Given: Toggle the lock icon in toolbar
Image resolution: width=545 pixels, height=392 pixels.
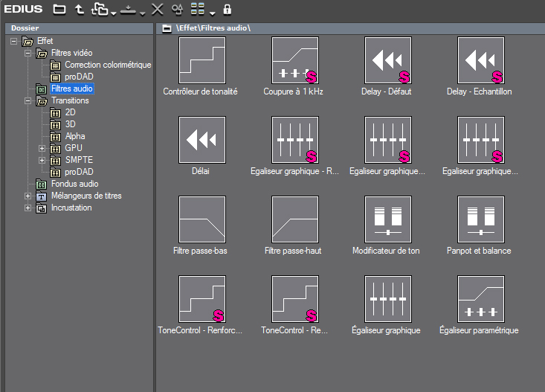Looking at the screenshot, I should [228, 10].
